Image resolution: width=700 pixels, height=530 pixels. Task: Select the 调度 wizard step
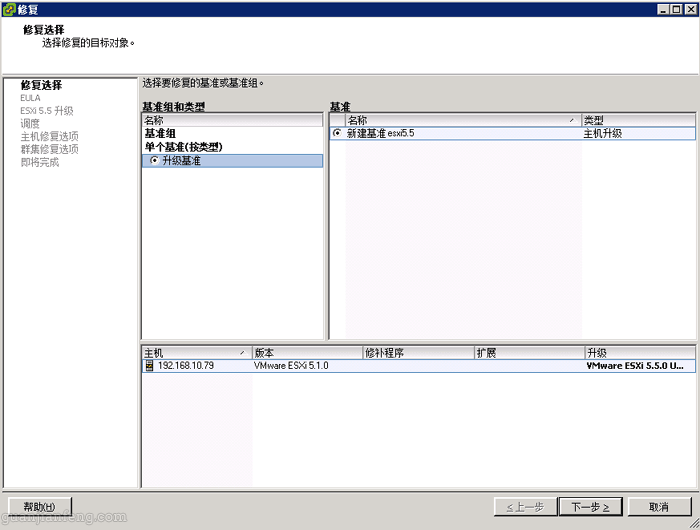[x=30, y=124]
